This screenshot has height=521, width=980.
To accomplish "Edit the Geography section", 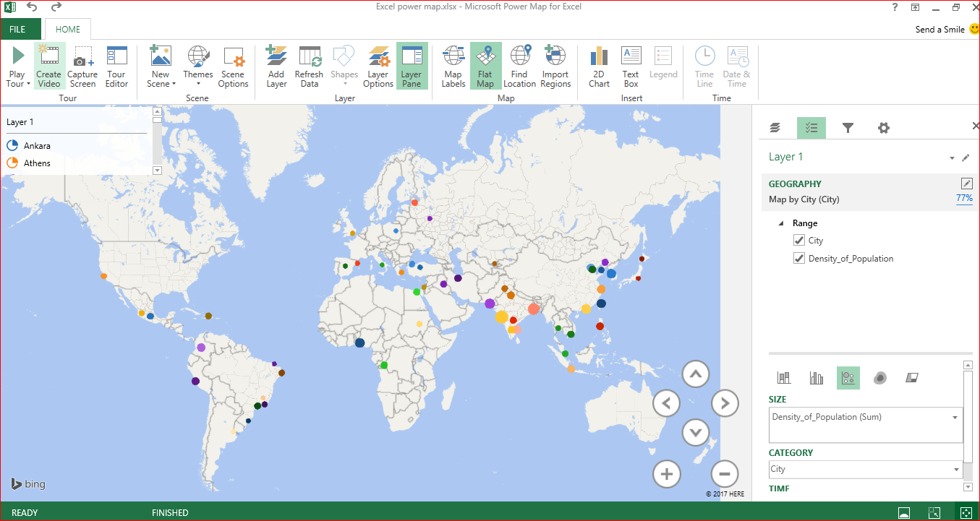I will [x=966, y=184].
